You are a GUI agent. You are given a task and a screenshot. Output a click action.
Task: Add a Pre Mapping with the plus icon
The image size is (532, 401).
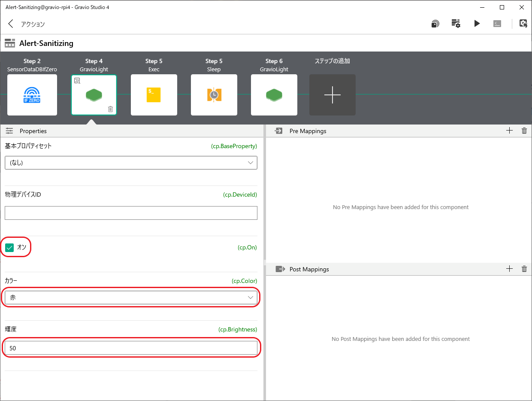tap(509, 131)
